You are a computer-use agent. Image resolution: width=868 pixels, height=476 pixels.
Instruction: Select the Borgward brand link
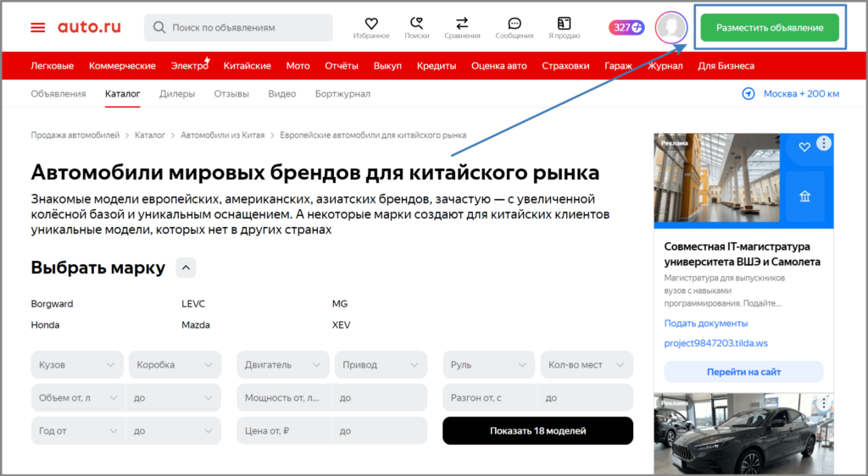tap(52, 304)
